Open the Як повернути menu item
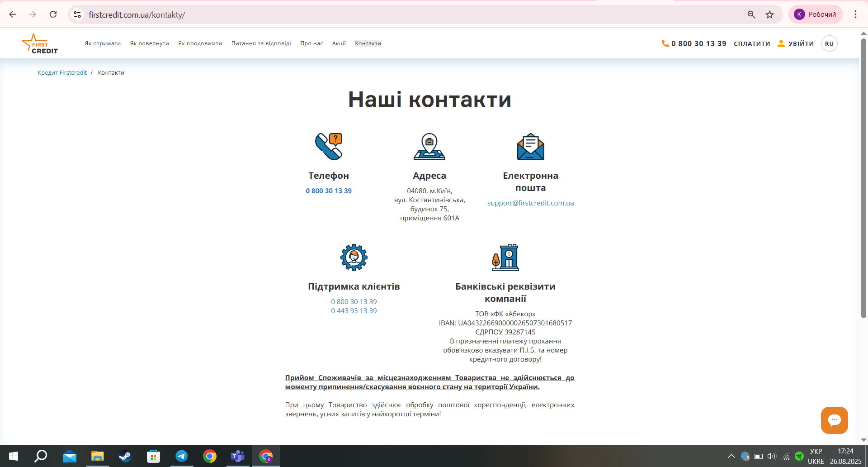This screenshot has height=467, width=868. pyautogui.click(x=149, y=43)
